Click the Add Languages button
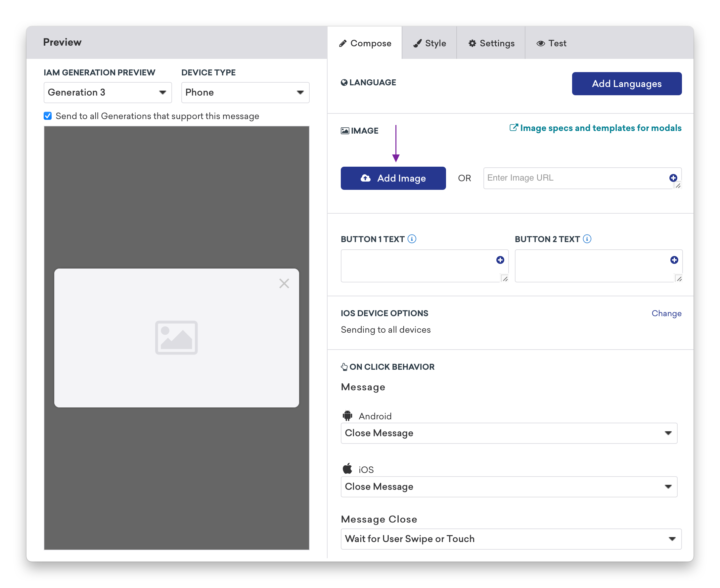 (x=626, y=84)
